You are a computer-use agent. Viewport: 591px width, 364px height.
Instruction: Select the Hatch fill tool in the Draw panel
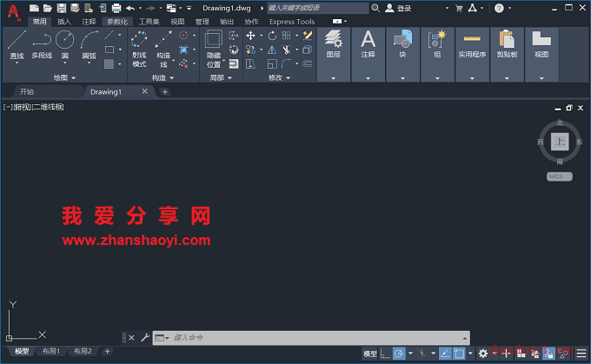[110, 64]
